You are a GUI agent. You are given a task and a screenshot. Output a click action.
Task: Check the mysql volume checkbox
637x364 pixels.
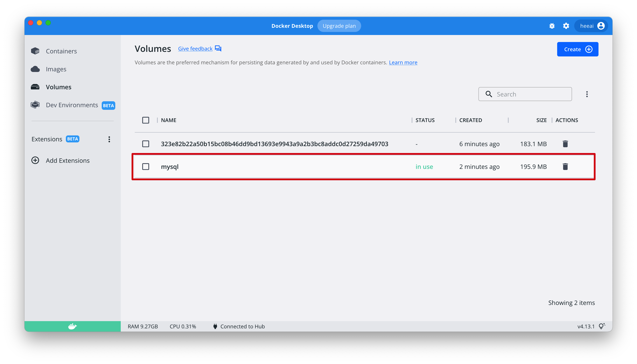146,166
